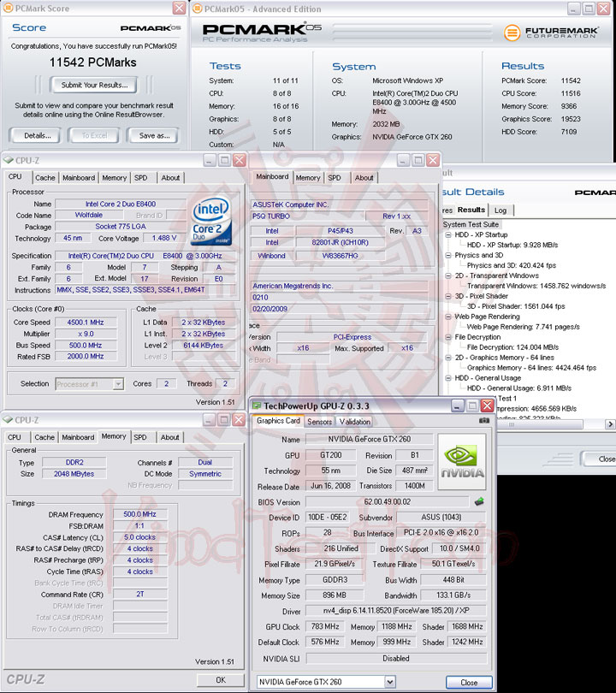Close the PCMark Score window
This screenshot has width=616, height=693.
coord(179,8)
